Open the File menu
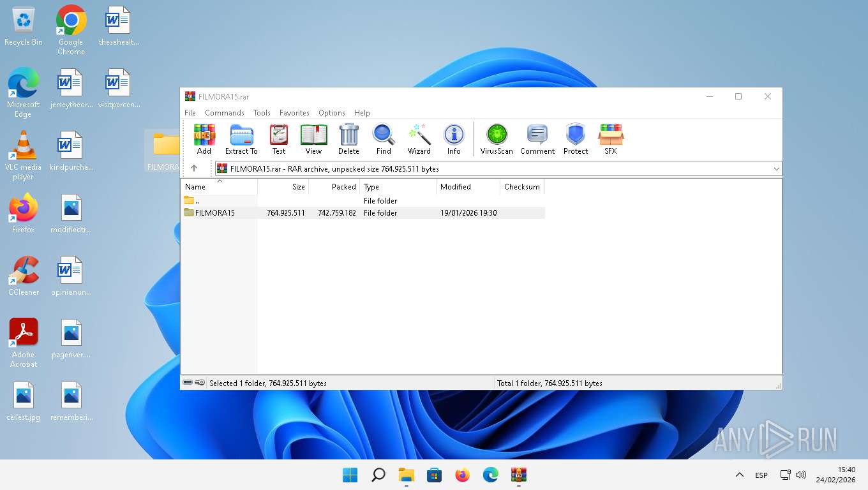The height and width of the screenshot is (490, 868). (x=190, y=113)
